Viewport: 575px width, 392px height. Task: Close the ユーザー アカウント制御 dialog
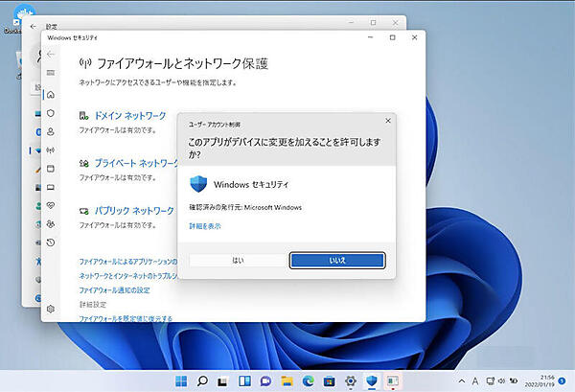(x=387, y=121)
